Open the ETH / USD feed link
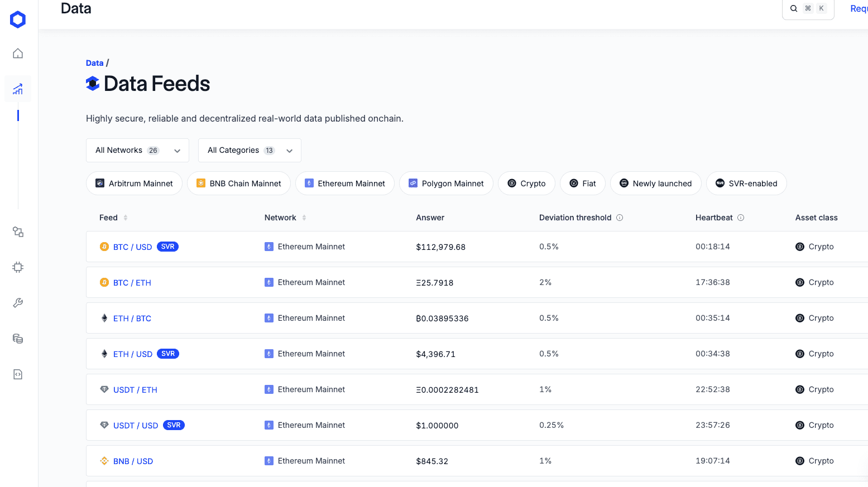The width and height of the screenshot is (868, 487). (133, 354)
